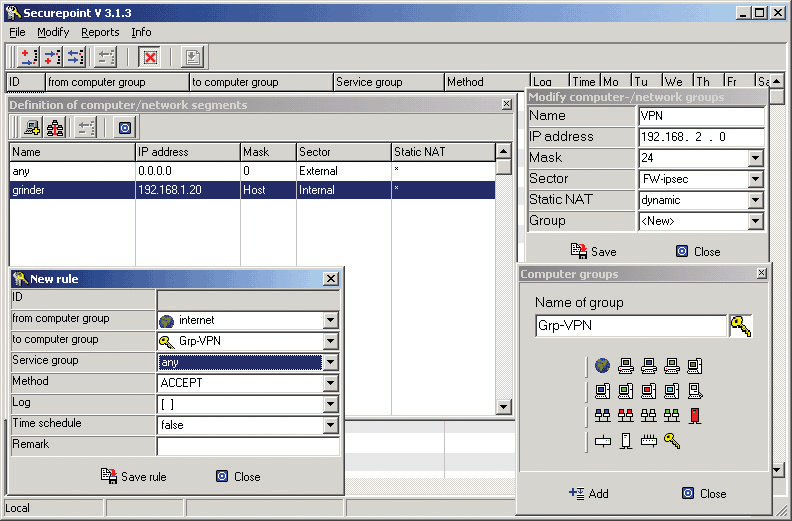This screenshot has height=521, width=792.
Task: Pick the flat hub device icon in palette
Action: click(x=603, y=442)
